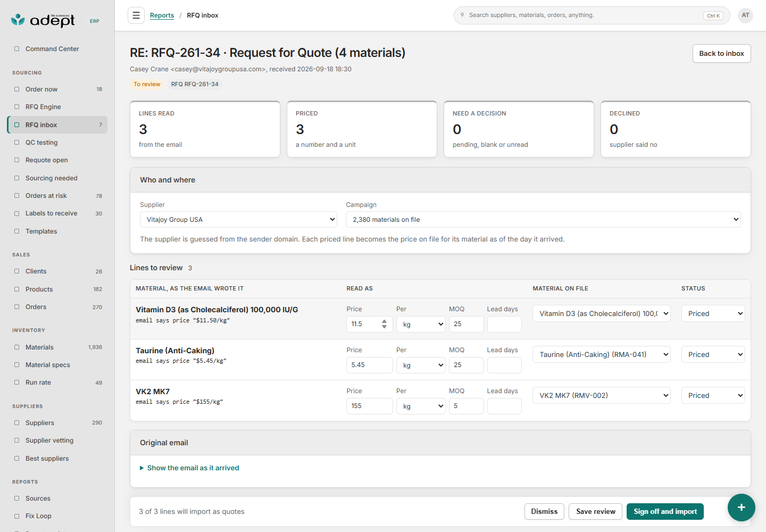
Task: Click the MOQ field for VK2 MK7
Action: [x=467, y=406]
